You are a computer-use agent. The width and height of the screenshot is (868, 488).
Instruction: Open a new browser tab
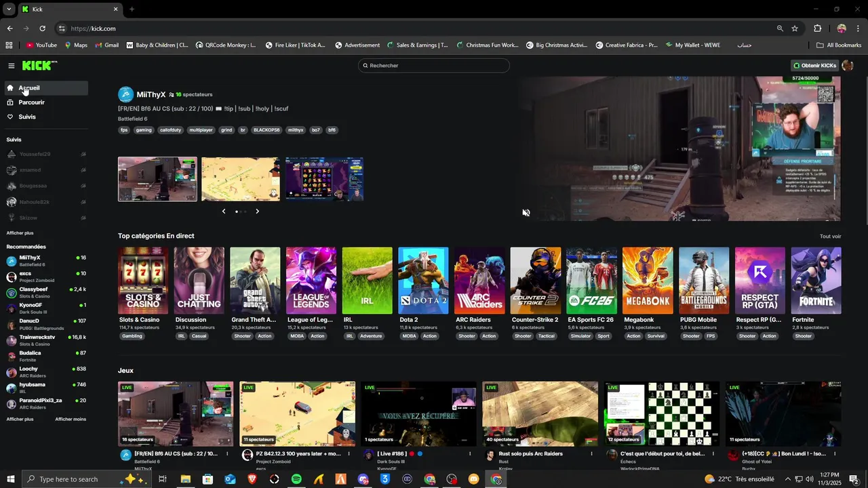[132, 9]
